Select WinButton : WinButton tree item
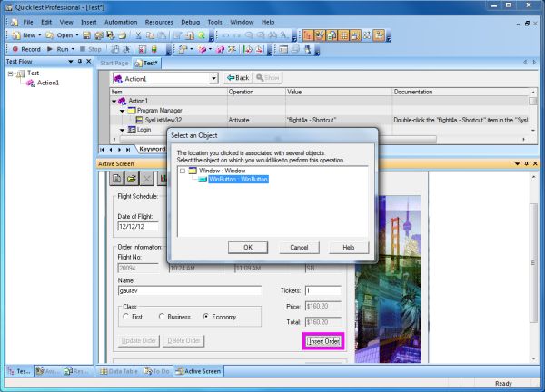 238,180
